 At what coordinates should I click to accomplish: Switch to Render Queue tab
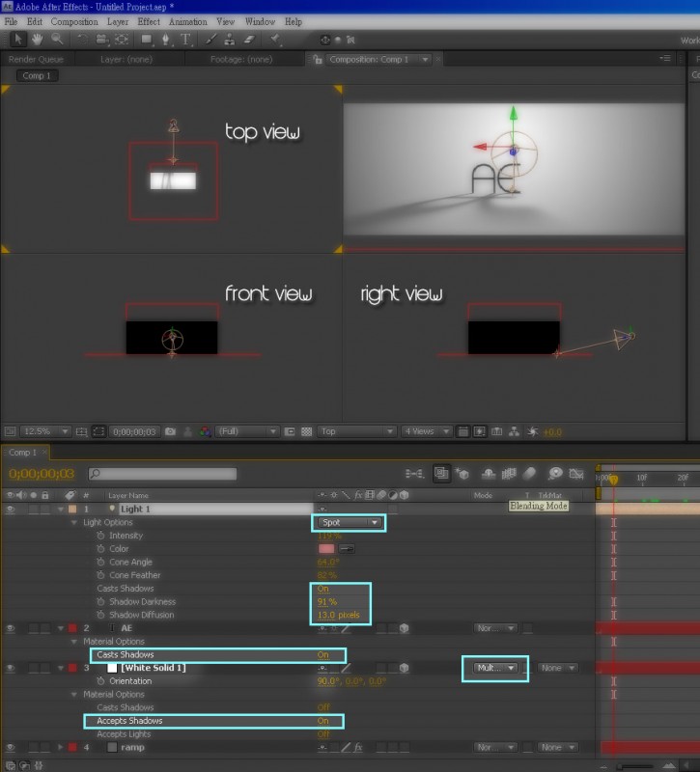tap(36, 60)
